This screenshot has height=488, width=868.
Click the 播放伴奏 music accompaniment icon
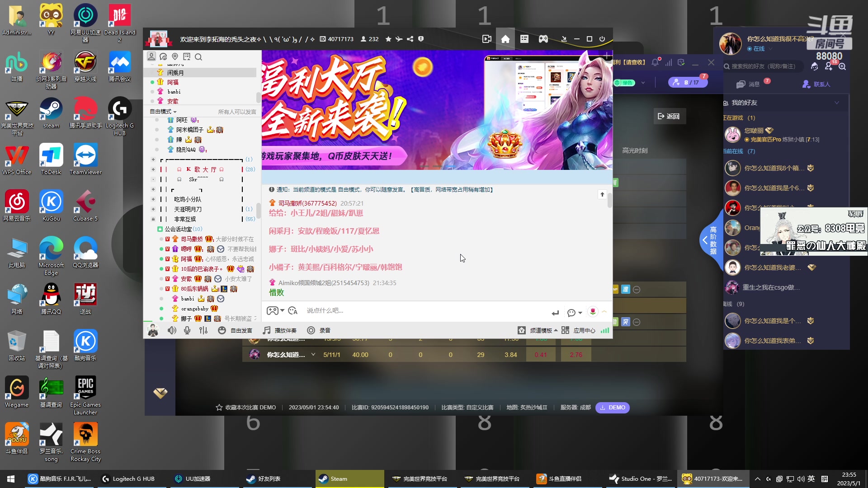coord(266,330)
